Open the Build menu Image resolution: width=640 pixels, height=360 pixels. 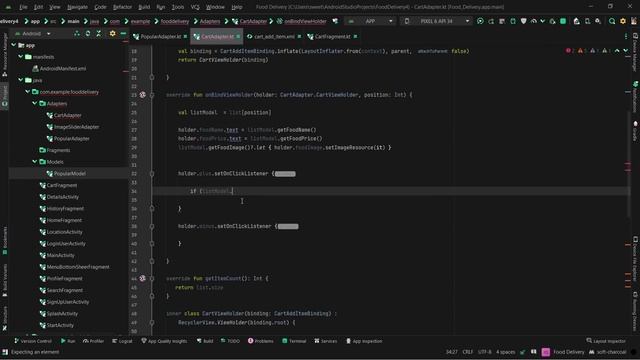(144, 7)
